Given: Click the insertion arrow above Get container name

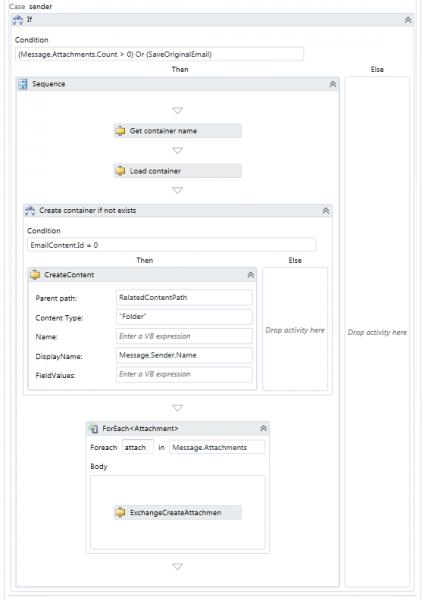Looking at the screenshot, I should pos(177,111).
